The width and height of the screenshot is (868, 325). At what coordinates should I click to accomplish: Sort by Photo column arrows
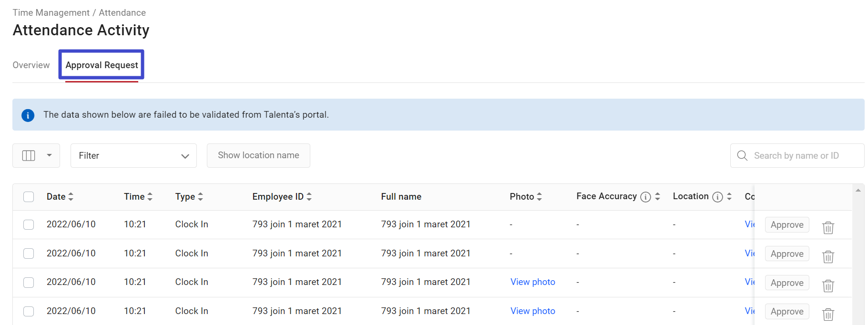click(539, 196)
